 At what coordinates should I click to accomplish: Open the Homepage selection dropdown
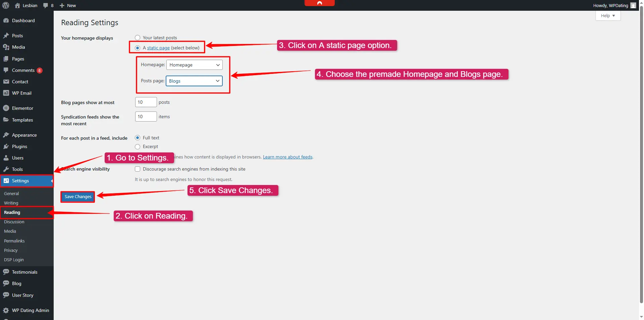(x=194, y=65)
